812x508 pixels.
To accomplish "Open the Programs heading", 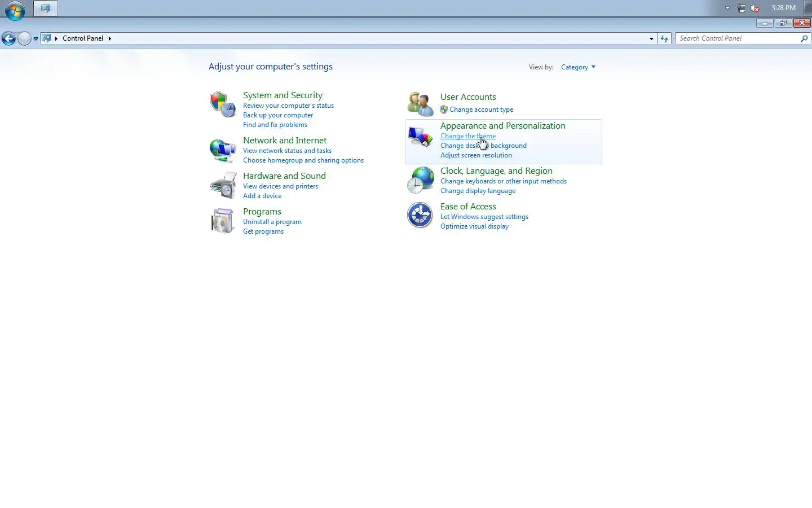I will pos(262,212).
